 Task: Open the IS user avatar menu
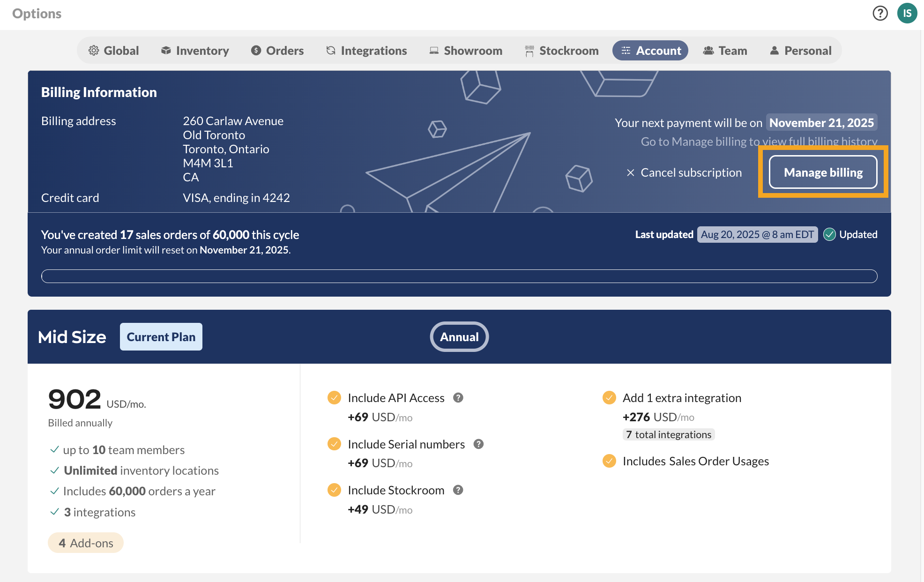tap(907, 13)
